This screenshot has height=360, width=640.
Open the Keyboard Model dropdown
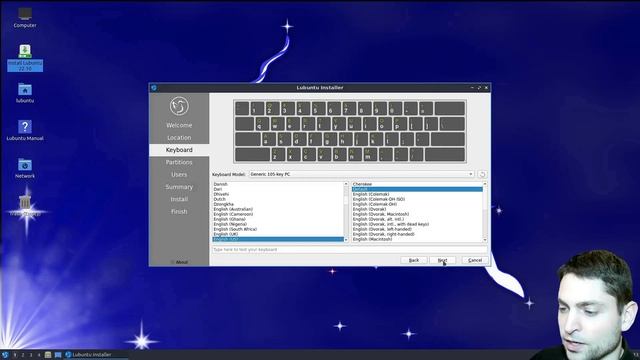[361, 174]
